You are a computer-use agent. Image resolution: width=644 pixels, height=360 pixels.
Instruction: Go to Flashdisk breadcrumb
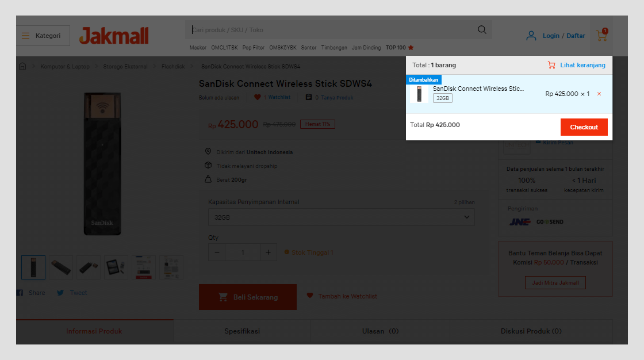coord(173,67)
